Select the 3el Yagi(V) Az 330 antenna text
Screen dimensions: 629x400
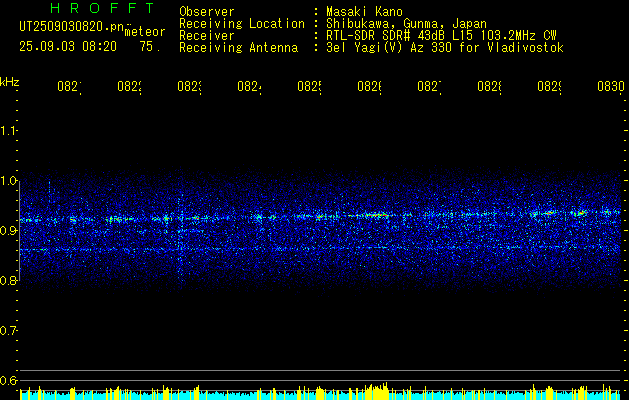(445, 48)
